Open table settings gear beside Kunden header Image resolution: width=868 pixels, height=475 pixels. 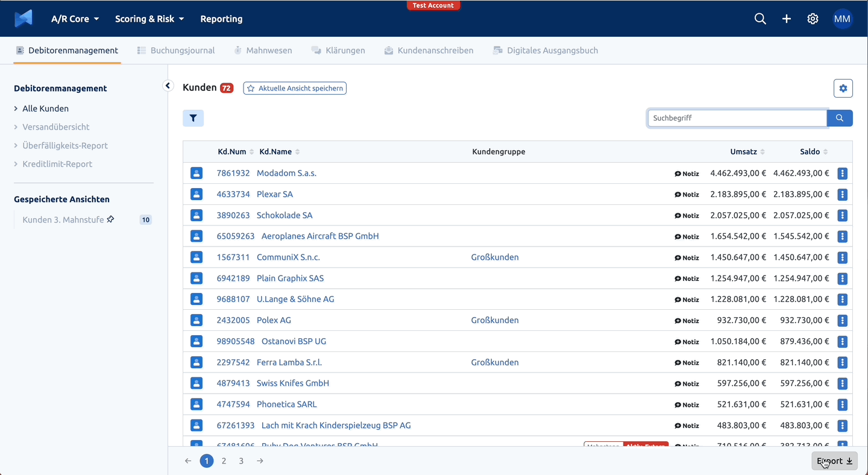(x=843, y=89)
